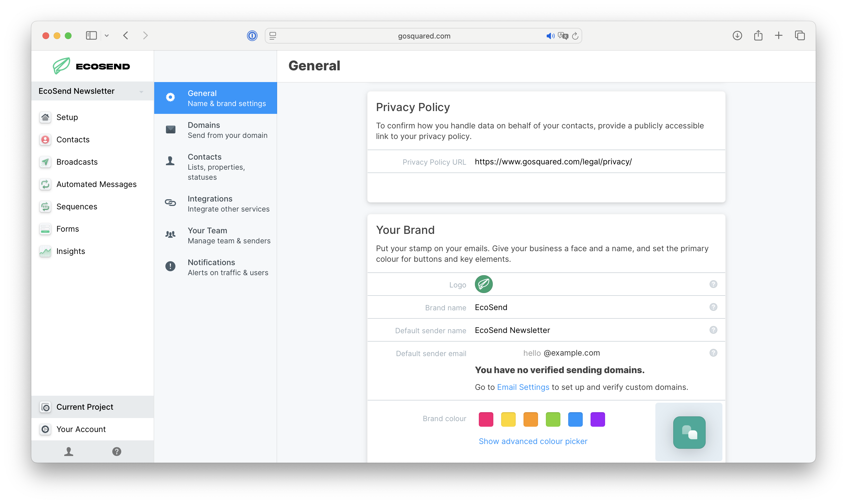Follow the Email Settings link
This screenshot has height=504, width=847.
coord(523,387)
